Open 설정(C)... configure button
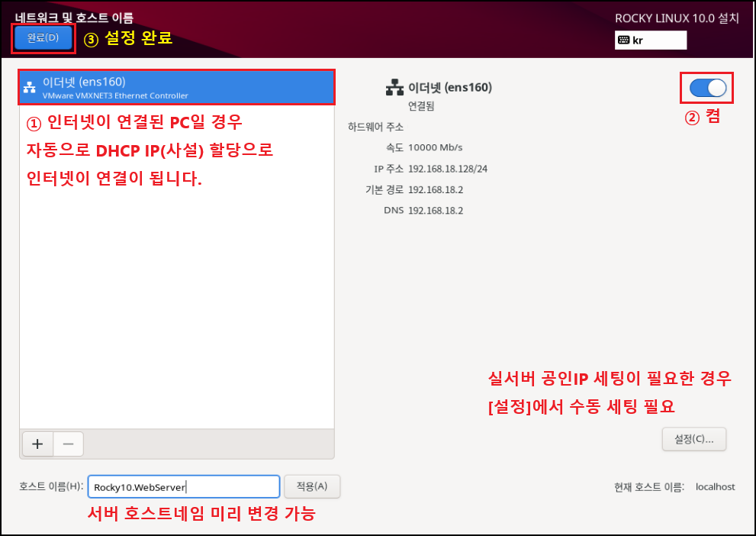 pos(693,439)
